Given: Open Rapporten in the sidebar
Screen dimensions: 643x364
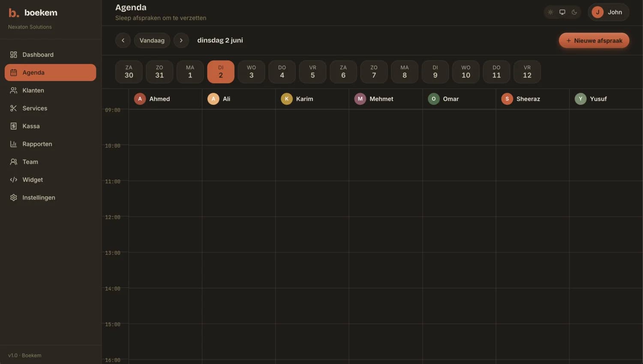Looking at the screenshot, I should pyautogui.click(x=51, y=144).
